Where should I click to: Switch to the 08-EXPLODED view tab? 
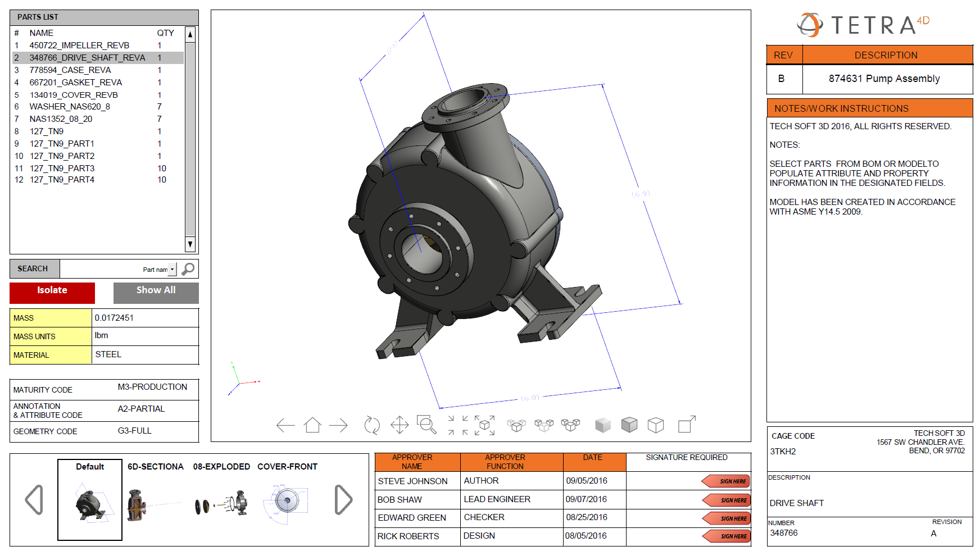[x=221, y=467]
